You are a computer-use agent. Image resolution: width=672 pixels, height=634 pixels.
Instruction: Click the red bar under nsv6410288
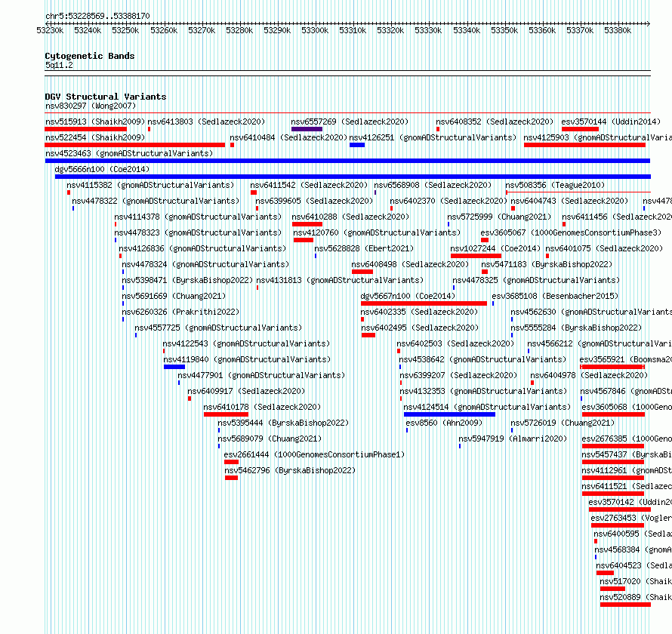(x=307, y=224)
